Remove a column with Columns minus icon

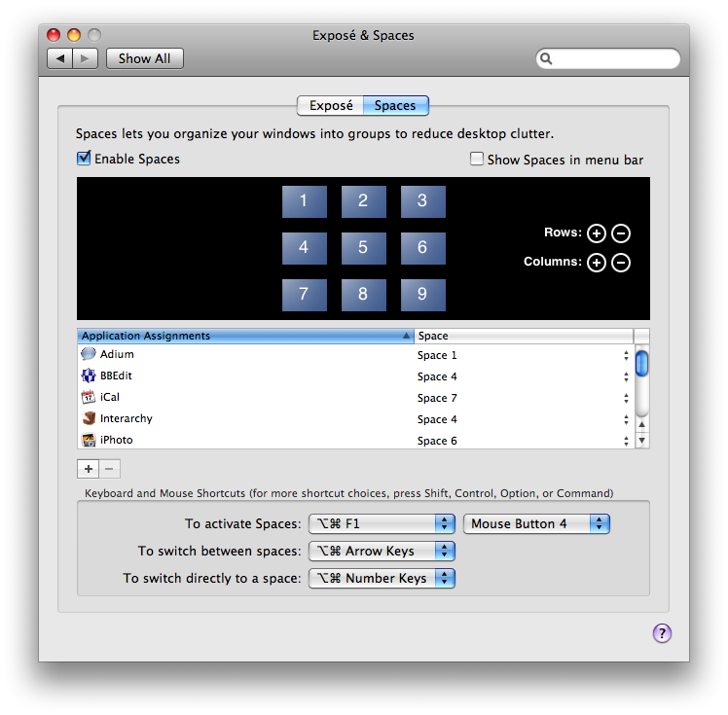(x=621, y=263)
